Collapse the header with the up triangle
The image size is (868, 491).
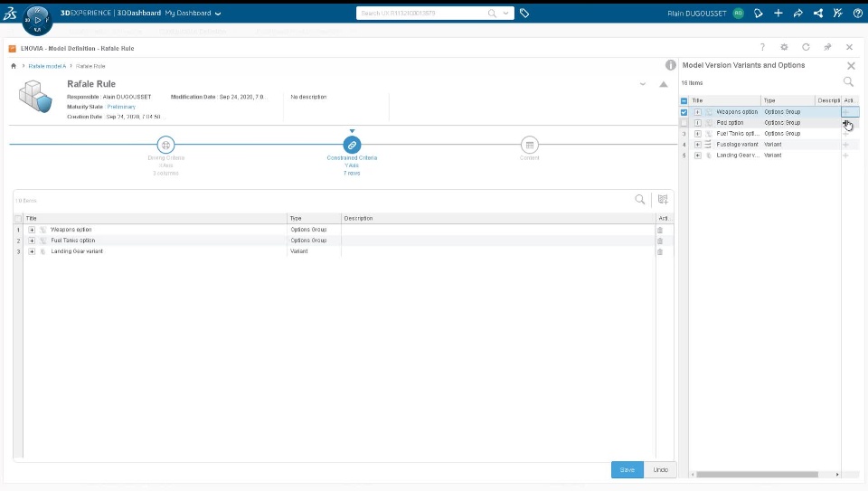663,84
